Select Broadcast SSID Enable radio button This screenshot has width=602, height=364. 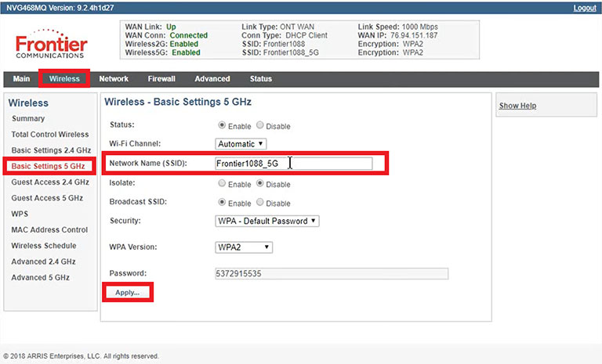pyautogui.click(x=222, y=202)
